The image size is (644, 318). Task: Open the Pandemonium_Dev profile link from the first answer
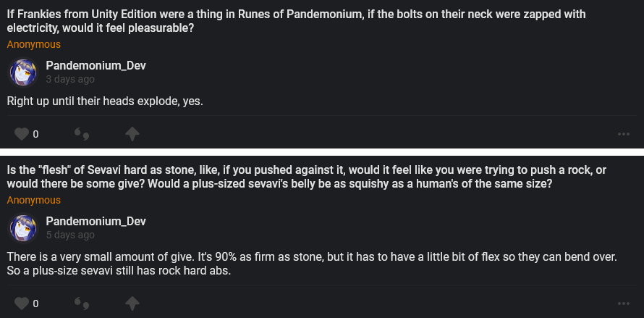click(96, 66)
